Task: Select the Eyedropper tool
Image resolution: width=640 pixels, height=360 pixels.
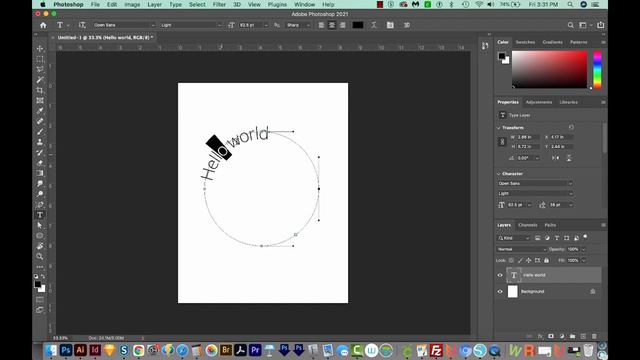Action: pyautogui.click(x=40, y=111)
